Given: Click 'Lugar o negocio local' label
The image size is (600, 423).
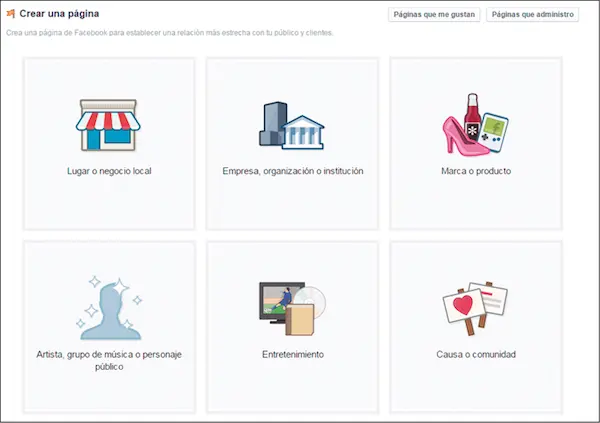Looking at the screenshot, I should click(x=109, y=171).
